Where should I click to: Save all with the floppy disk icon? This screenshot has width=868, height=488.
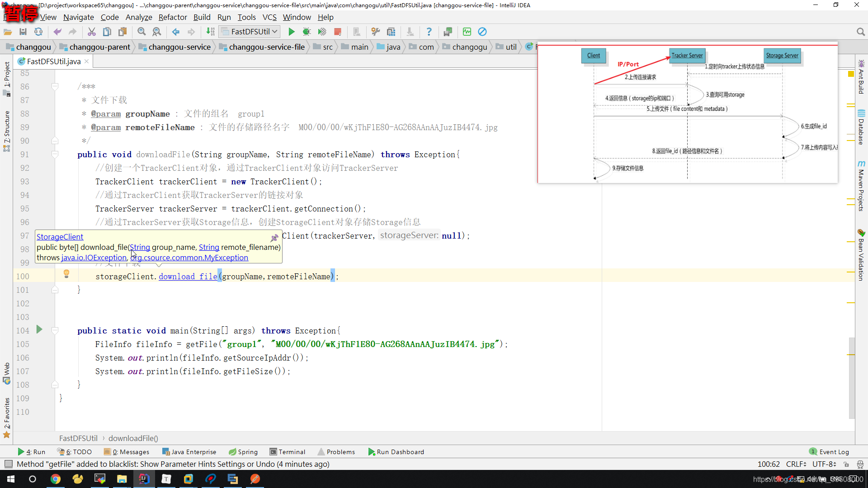(x=23, y=32)
